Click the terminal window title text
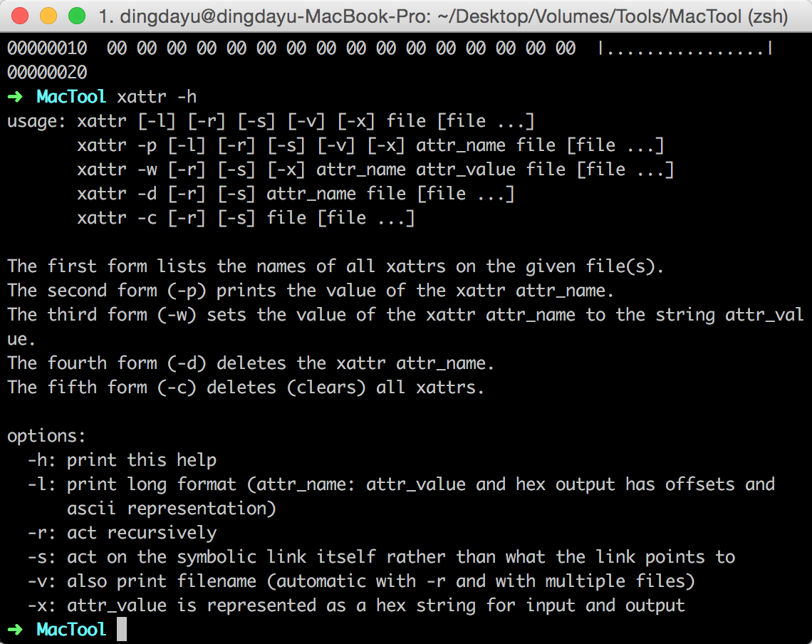Screen dimensions: 812x644 click(443, 16)
